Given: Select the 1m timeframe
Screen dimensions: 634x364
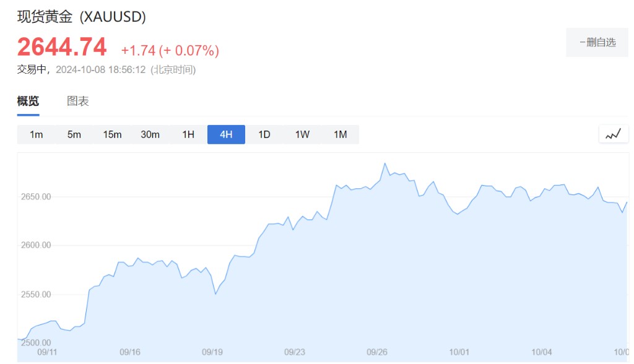Looking at the screenshot, I should (36, 134).
